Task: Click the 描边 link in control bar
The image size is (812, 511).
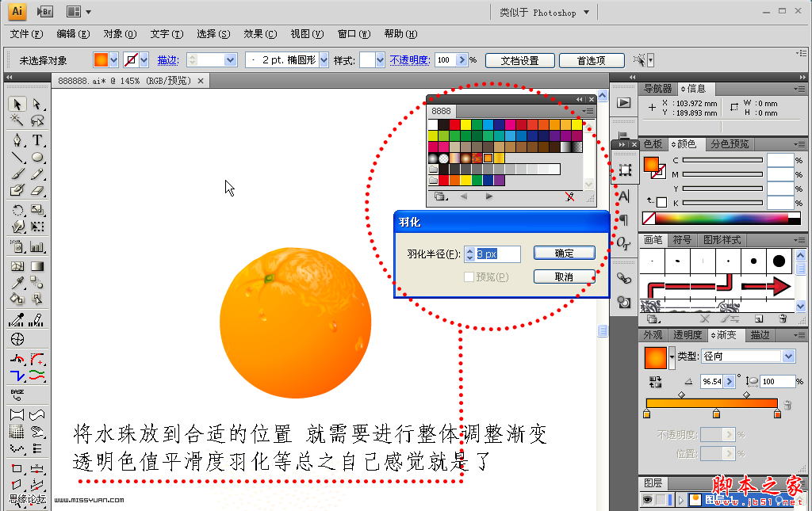Action: 168,60
